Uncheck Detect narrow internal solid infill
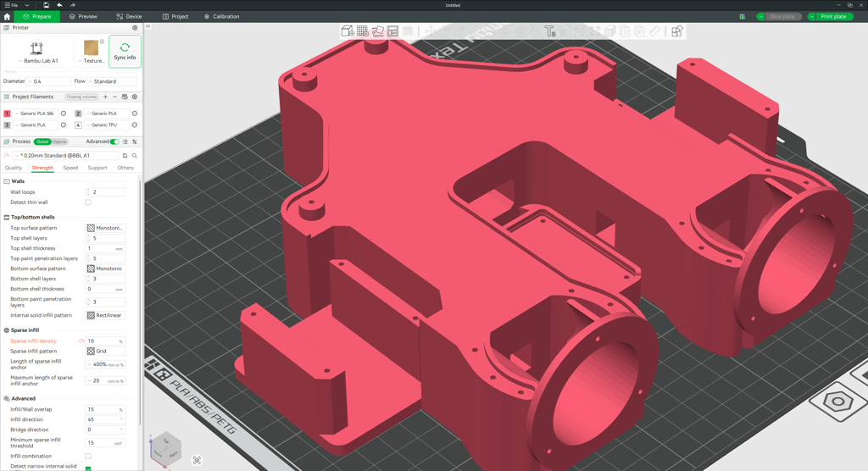Viewport: 868px width, 471px height. pyautogui.click(x=88, y=468)
